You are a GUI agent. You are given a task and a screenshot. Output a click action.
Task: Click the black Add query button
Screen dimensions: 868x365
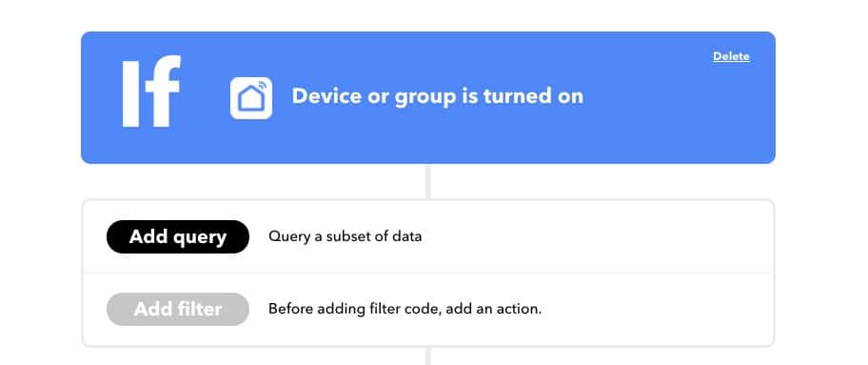[x=178, y=237]
